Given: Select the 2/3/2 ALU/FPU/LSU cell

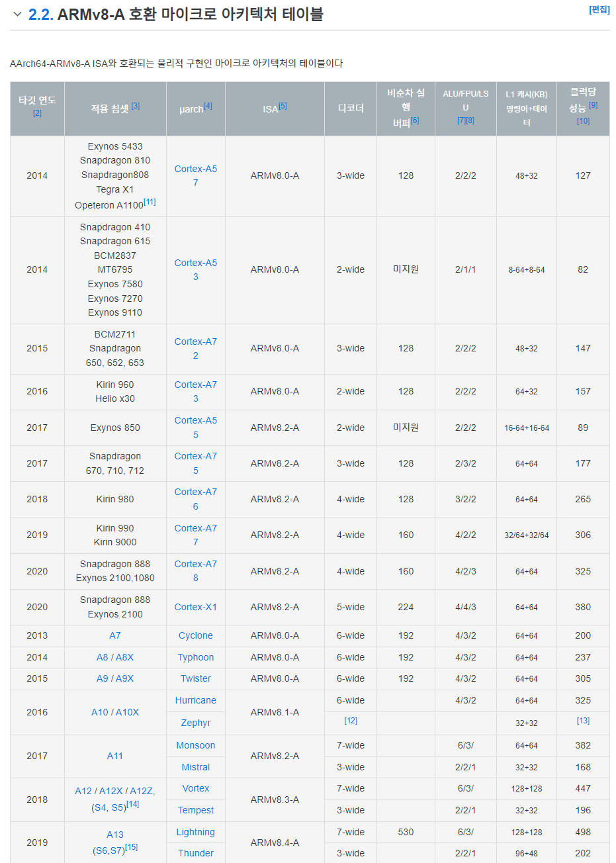Looking at the screenshot, I should tap(466, 463).
